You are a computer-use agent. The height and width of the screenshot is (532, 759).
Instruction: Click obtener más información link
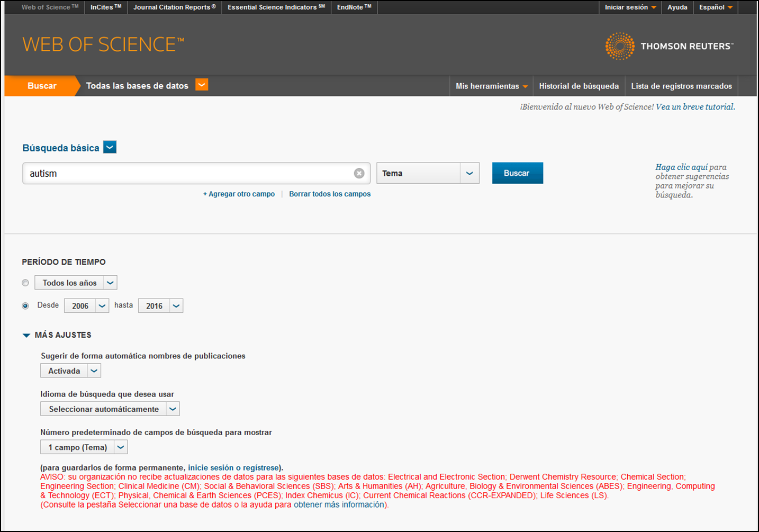(339, 505)
